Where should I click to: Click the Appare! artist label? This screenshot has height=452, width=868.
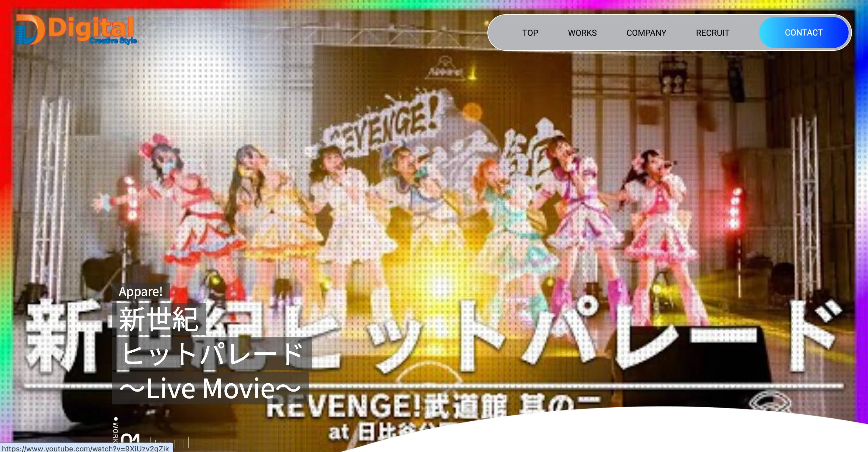141,291
